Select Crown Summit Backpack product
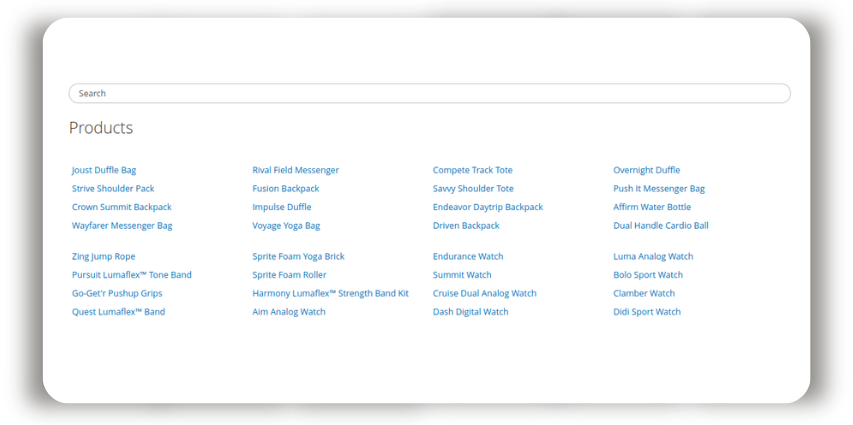The width and height of the screenshot is (853, 425). coord(122,207)
